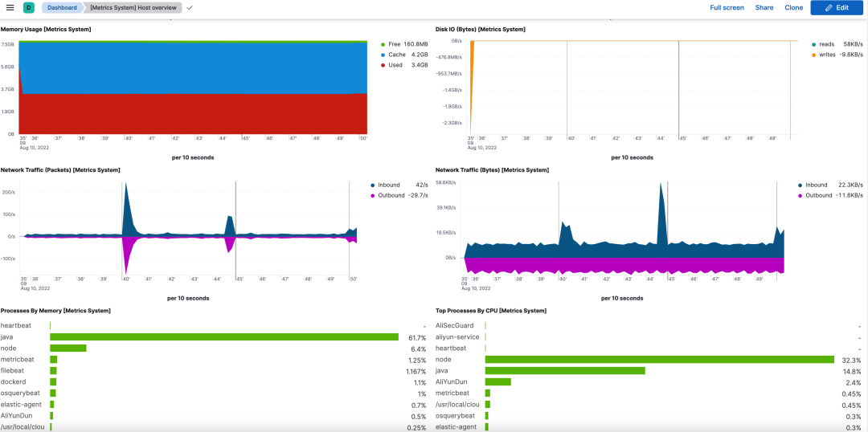This screenshot has width=868, height=432.
Task: Clone this dashboard
Action: coord(793,8)
